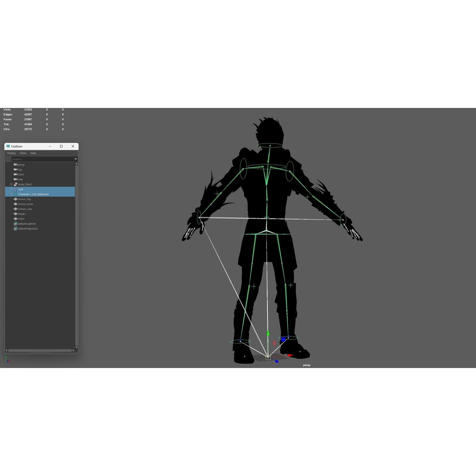The height and width of the screenshot is (476, 476).
Task: Click the Mask1 display layer icon
Action: [x=15, y=214]
